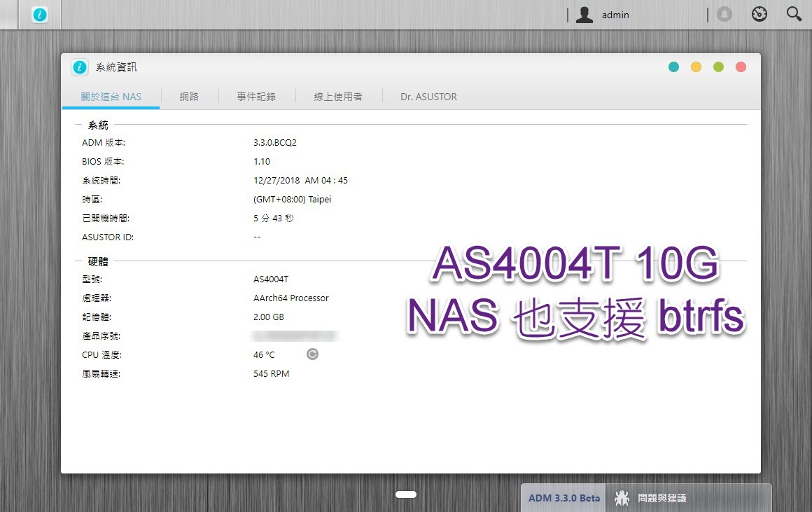Click uptime value 5 分 43 秒
The width and height of the screenshot is (812, 512).
coord(274,218)
